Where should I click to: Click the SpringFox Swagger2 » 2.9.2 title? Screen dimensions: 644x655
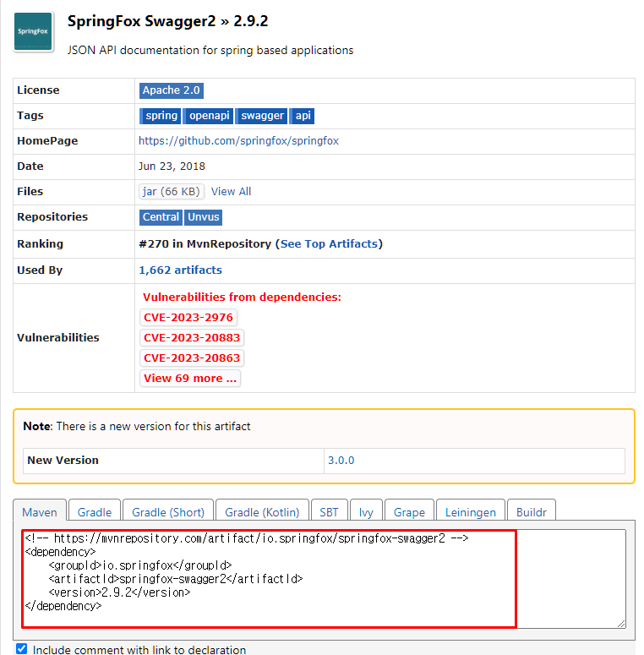(168, 21)
